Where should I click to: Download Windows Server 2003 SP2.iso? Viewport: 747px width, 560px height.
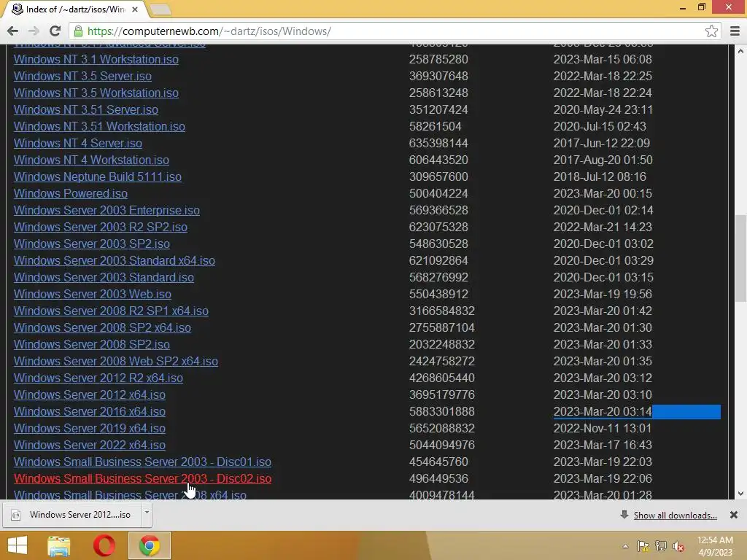point(91,244)
